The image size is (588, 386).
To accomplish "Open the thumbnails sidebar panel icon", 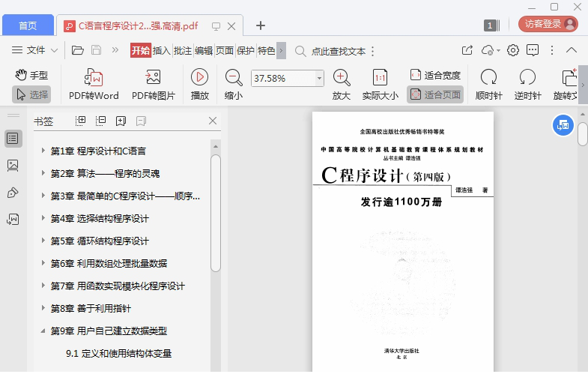I will click(x=13, y=166).
